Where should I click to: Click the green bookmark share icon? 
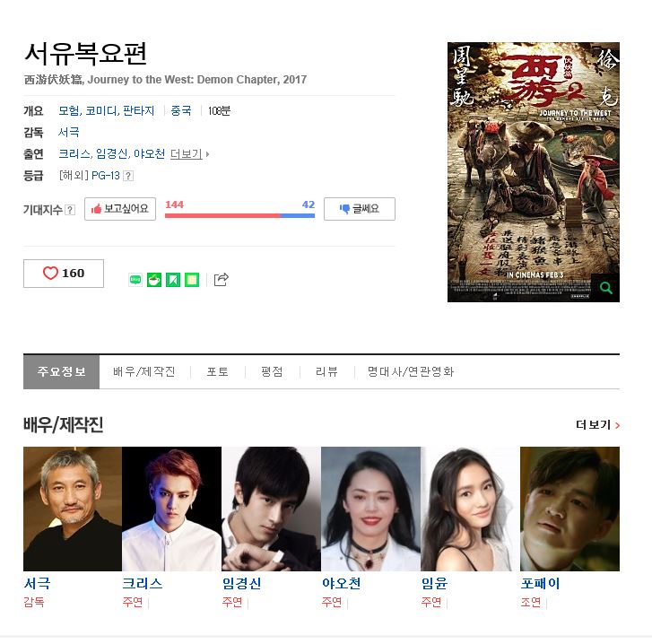point(173,280)
